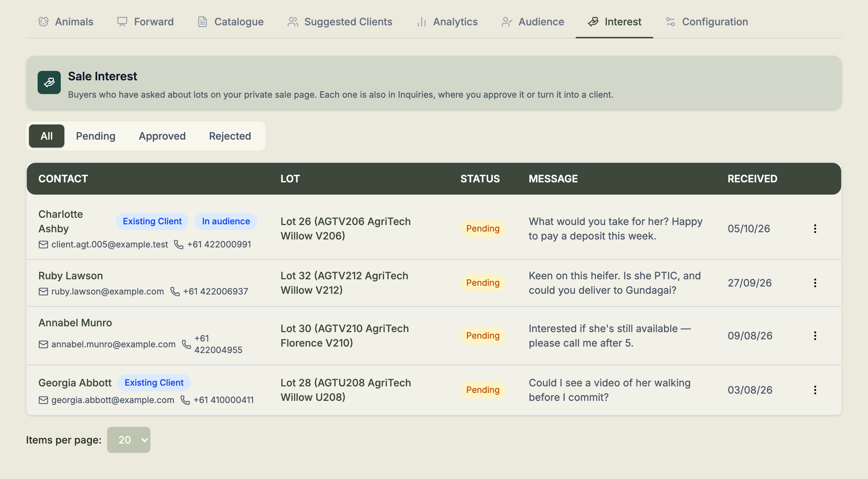
Task: Click phone icon beside +61 422000991
Action: point(179,245)
